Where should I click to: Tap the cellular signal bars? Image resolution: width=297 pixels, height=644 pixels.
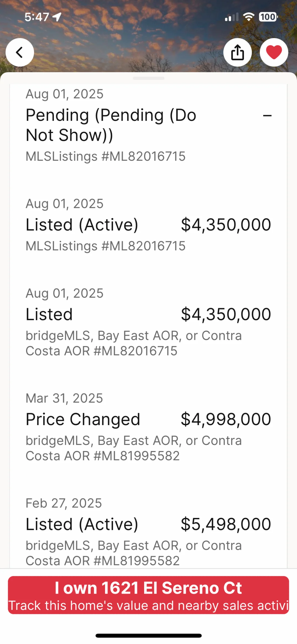[232, 17]
